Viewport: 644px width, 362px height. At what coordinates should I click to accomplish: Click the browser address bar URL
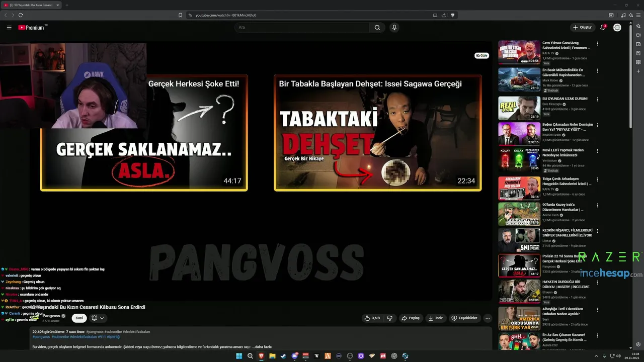[x=226, y=15]
